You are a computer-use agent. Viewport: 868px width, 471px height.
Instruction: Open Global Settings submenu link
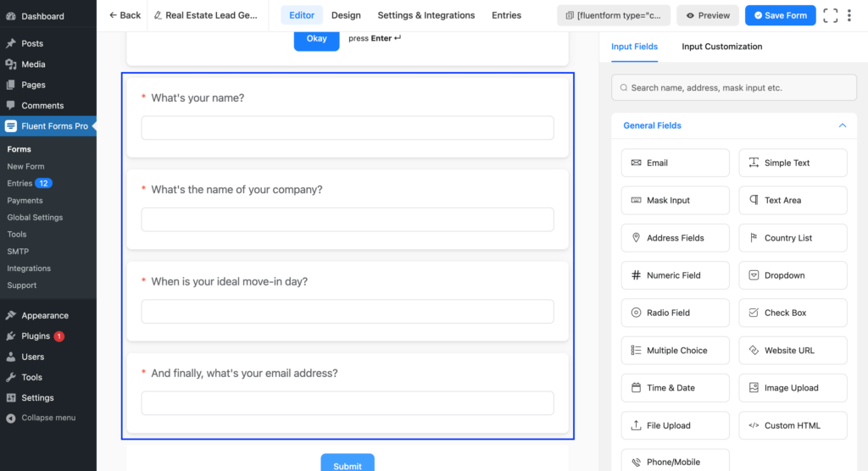[x=35, y=218]
